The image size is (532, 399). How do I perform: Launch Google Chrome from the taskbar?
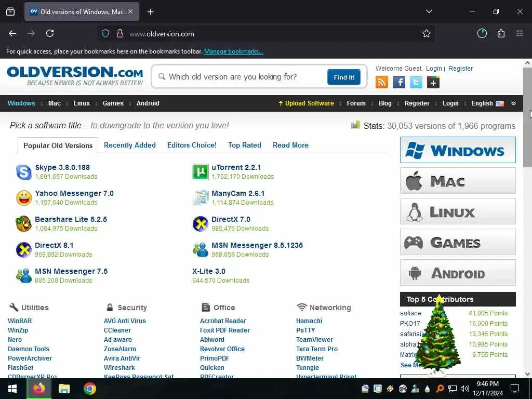pos(90,389)
